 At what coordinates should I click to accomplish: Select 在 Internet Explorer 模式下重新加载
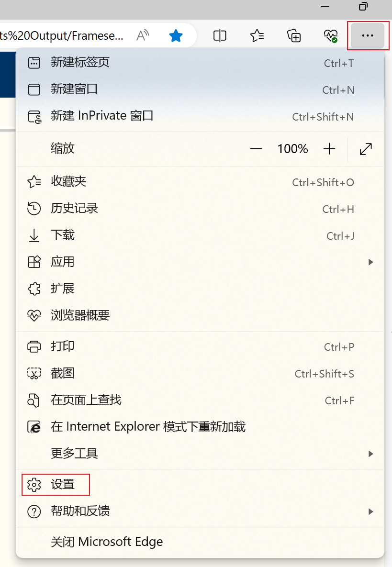coord(148,426)
